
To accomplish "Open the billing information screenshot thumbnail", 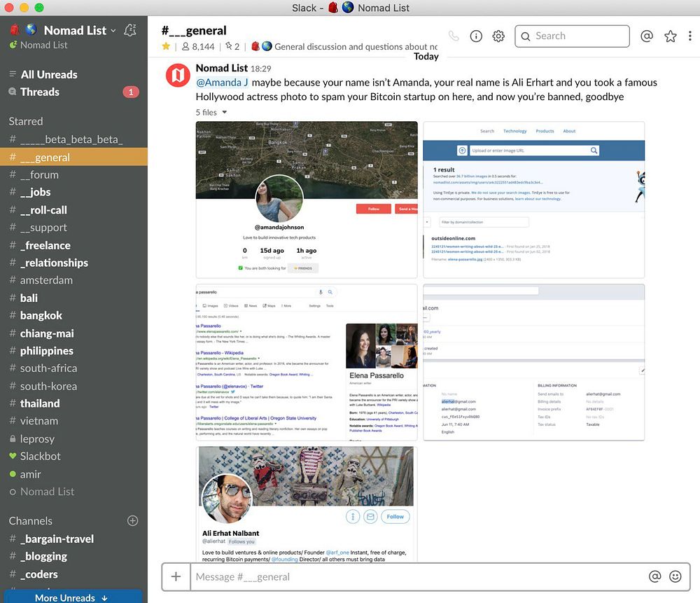I will (x=533, y=362).
